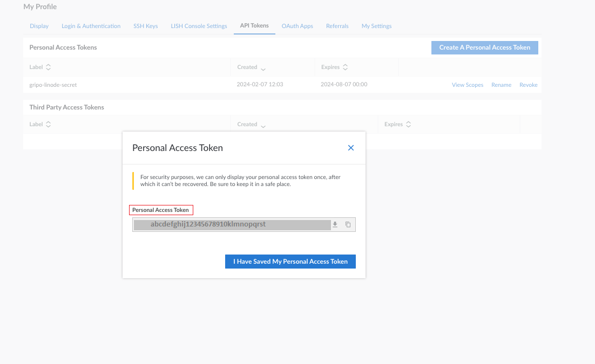Go to the OAuth Apps tab
This screenshot has height=364, width=595.
pos(297,26)
